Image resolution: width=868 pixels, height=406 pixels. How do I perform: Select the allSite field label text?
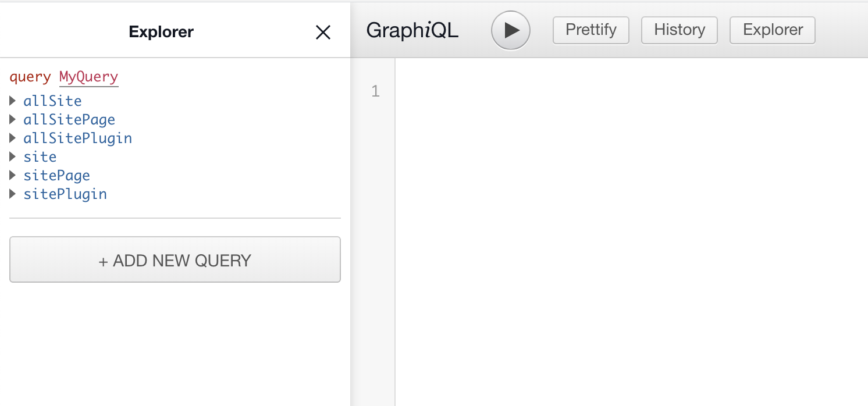53,101
